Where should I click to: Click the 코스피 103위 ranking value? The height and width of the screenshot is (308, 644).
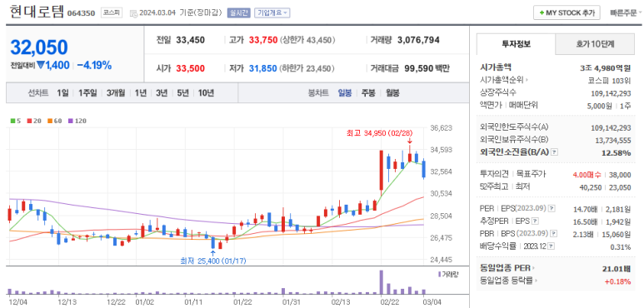(x=610, y=80)
